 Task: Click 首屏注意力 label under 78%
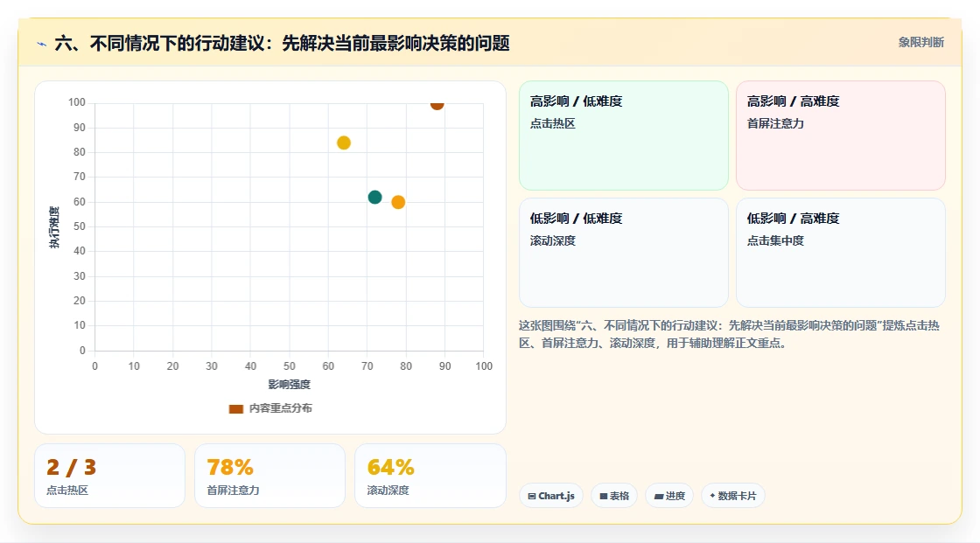233,491
